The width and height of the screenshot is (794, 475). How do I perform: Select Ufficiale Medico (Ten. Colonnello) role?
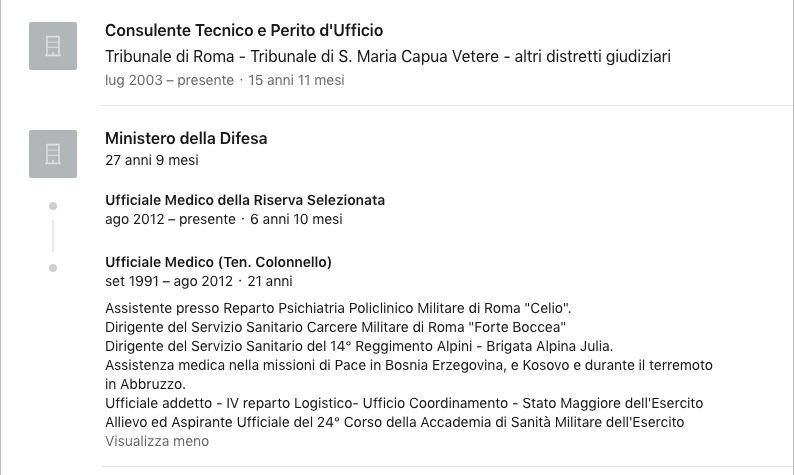(x=218, y=262)
